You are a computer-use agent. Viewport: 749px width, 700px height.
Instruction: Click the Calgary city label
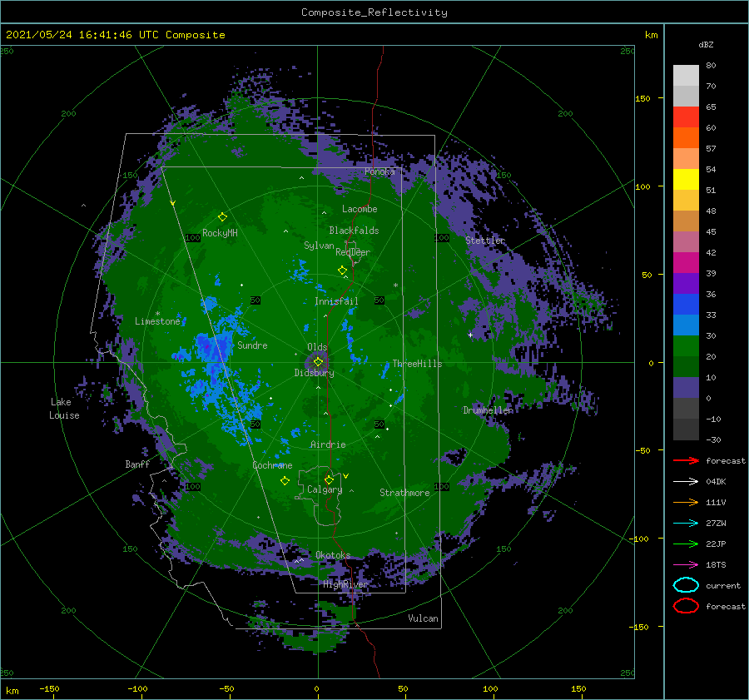[x=325, y=489]
